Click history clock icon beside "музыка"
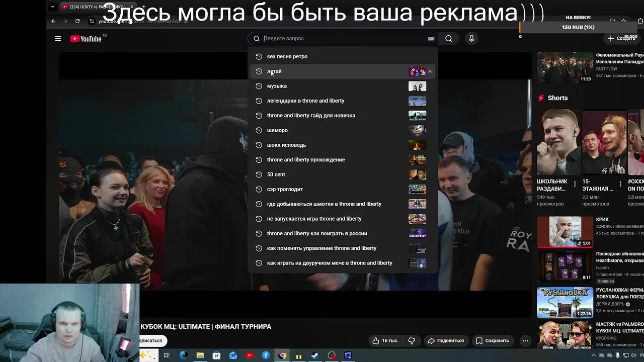The width and height of the screenshot is (644, 362). (x=259, y=86)
